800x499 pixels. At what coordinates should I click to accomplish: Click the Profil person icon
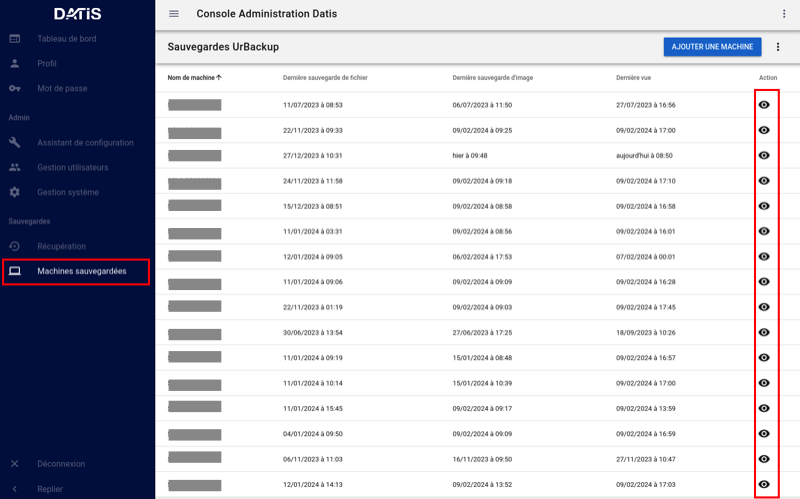pyautogui.click(x=15, y=64)
